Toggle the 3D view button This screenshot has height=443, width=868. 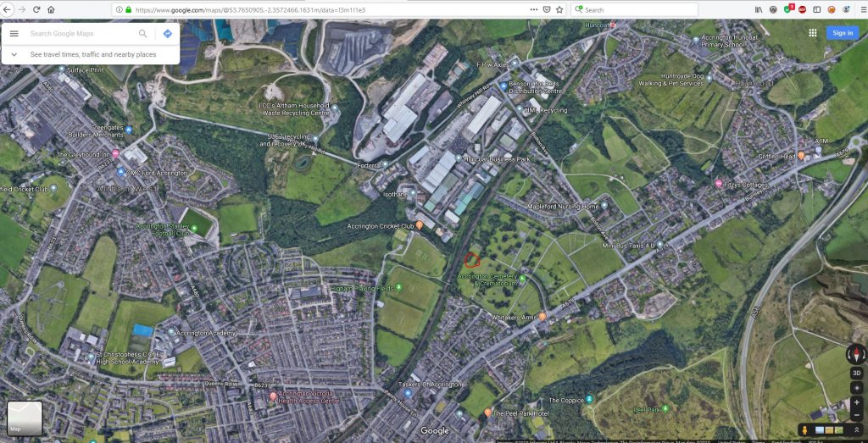[x=856, y=373]
